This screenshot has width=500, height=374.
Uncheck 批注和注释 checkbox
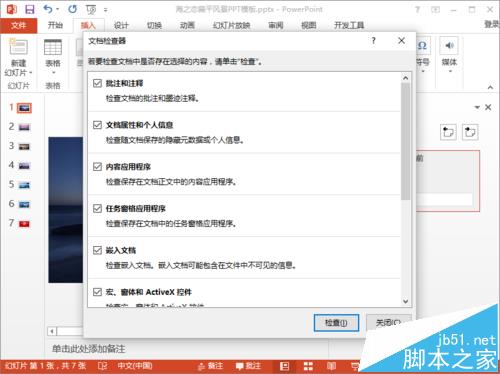(x=97, y=83)
